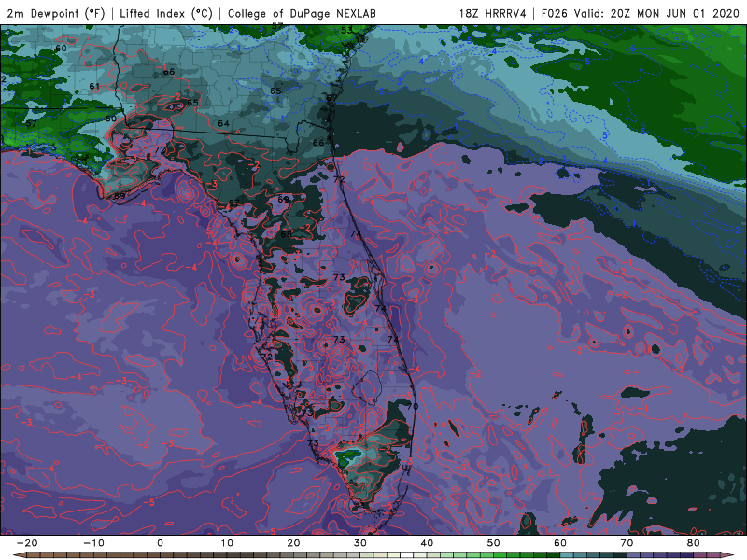Screen dimensions: 747x560
Task: Click the "College of DuPage NEXLAB" label
Action: (302, 13)
